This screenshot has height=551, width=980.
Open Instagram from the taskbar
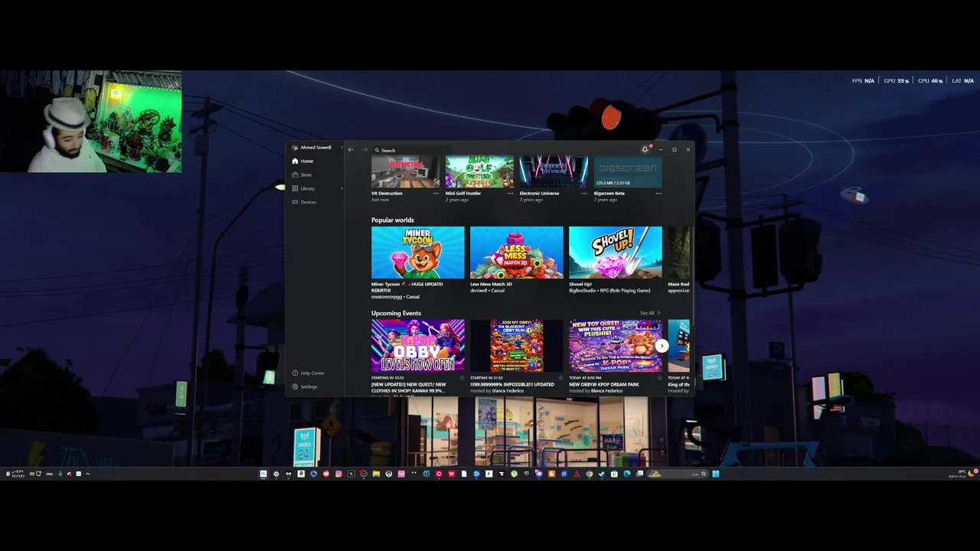pos(338,474)
